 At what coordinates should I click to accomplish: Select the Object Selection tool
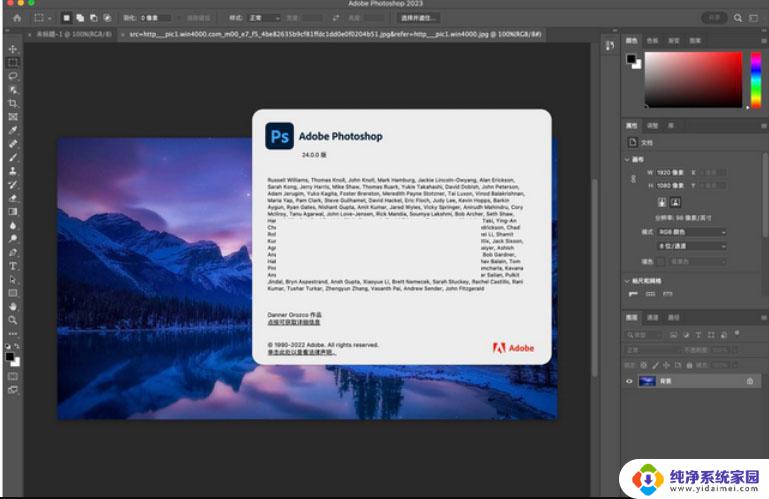tap(13, 90)
